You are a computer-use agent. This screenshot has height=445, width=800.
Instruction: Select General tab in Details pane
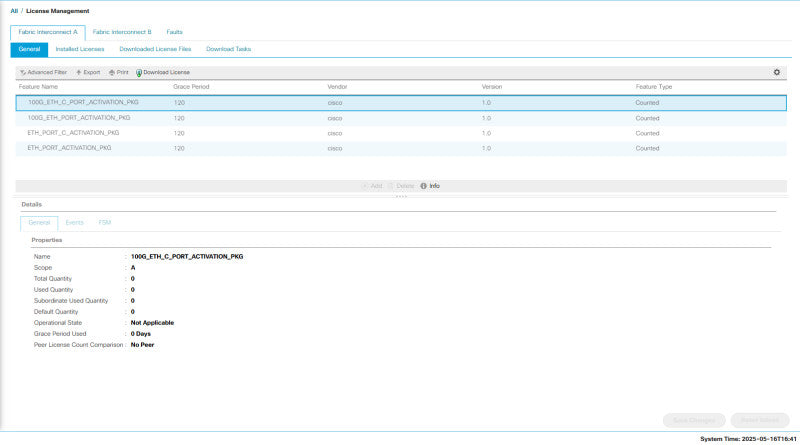[x=39, y=223]
